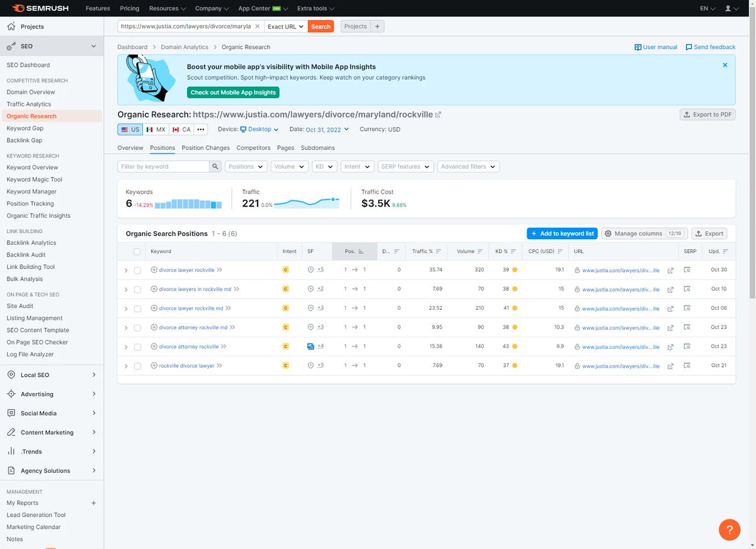The width and height of the screenshot is (756, 549).
Task: Show more countries with ellipsis button
Action: 201,129
